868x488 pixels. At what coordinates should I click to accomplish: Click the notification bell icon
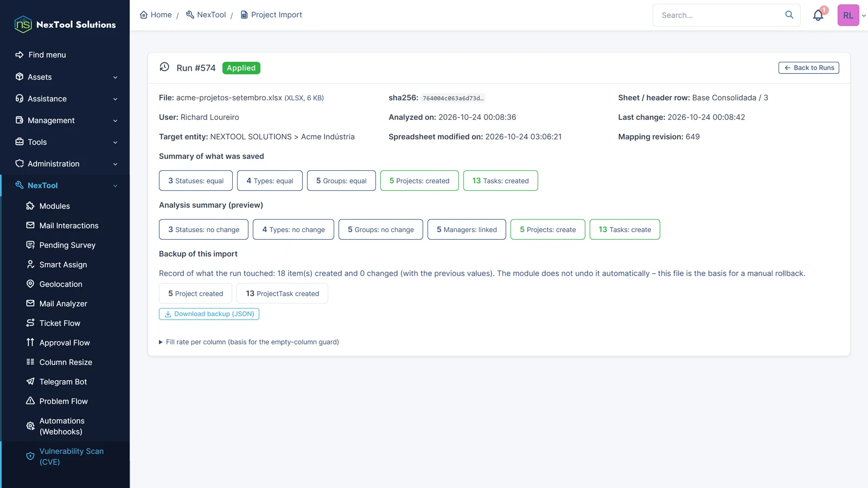818,15
